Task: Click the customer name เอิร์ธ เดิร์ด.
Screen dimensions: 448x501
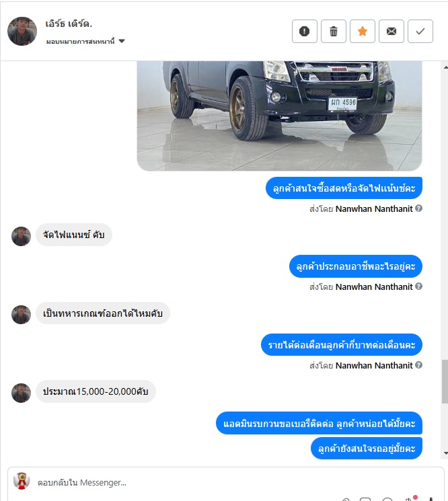Action: (x=69, y=24)
